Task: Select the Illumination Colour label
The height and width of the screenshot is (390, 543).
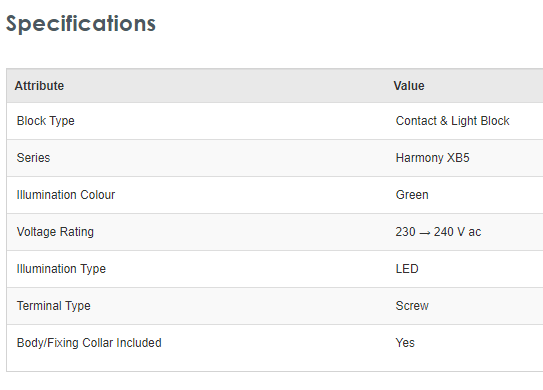Action: [x=66, y=195]
